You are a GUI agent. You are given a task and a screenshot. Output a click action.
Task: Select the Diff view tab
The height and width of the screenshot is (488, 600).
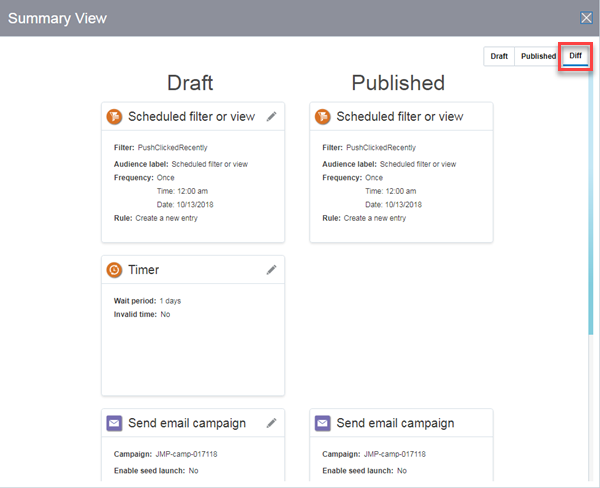(x=575, y=56)
